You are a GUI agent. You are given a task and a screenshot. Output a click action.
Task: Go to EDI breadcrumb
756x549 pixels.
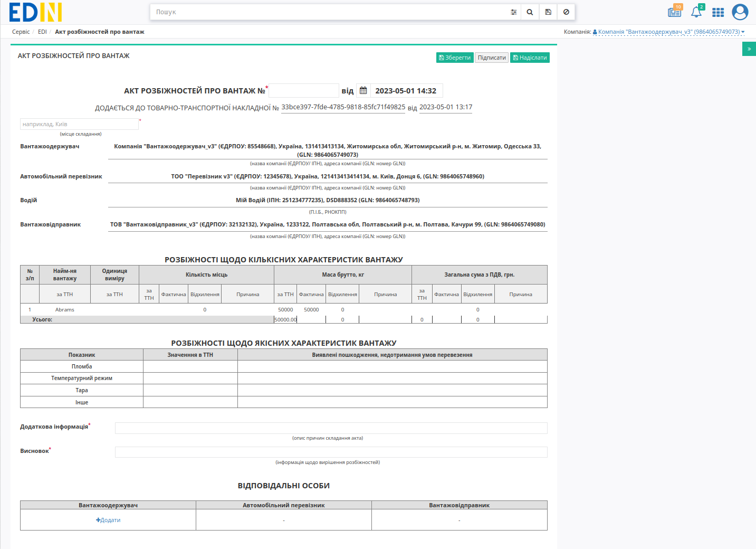click(x=42, y=32)
